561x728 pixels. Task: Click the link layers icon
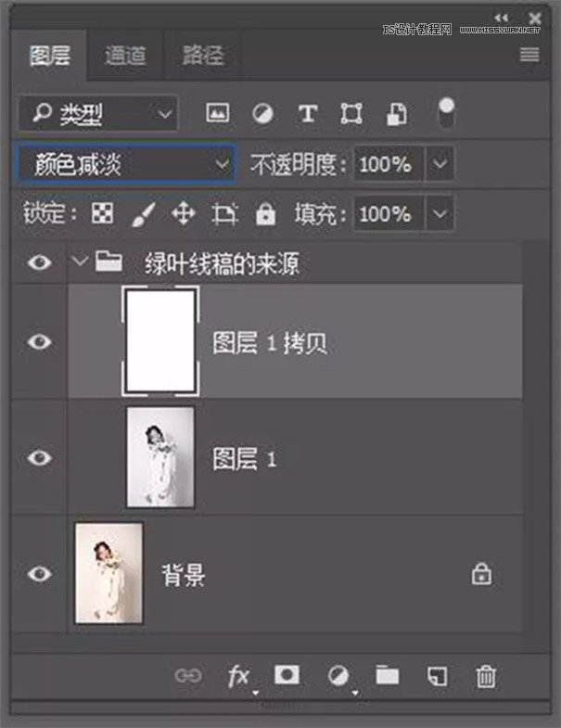point(188,675)
